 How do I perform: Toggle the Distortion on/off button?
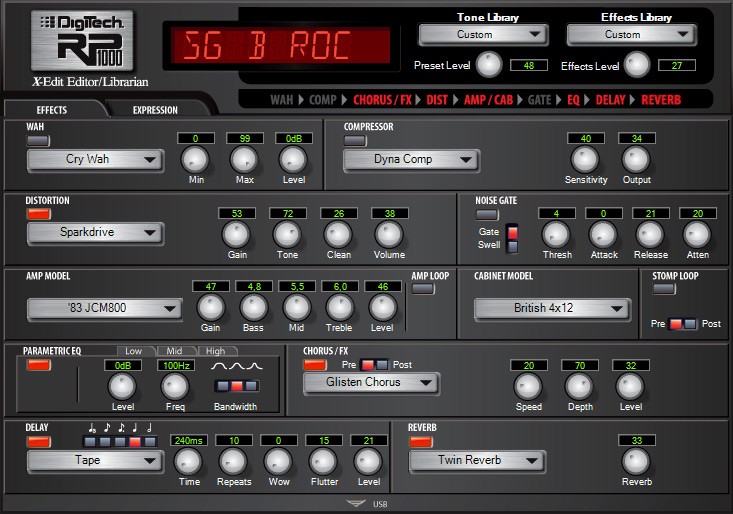[x=39, y=214]
